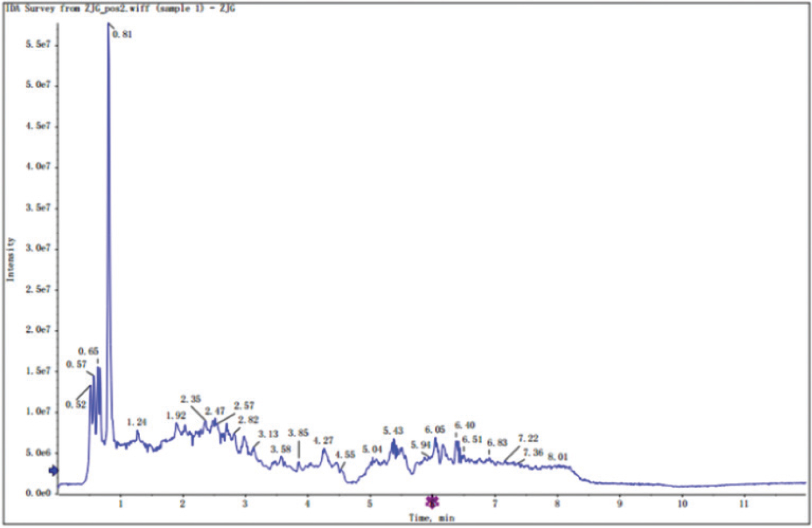The width and height of the screenshot is (812, 528).
Task: Click the 0.52 peak label
Action: 76,404
